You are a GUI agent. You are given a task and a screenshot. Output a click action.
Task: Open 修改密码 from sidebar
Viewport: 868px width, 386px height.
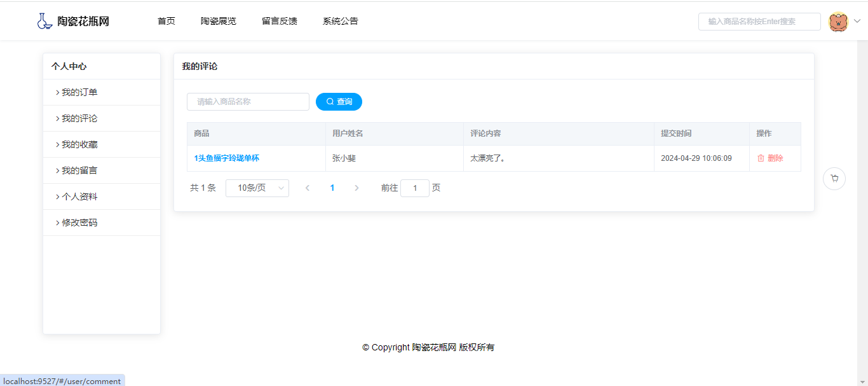[79, 223]
